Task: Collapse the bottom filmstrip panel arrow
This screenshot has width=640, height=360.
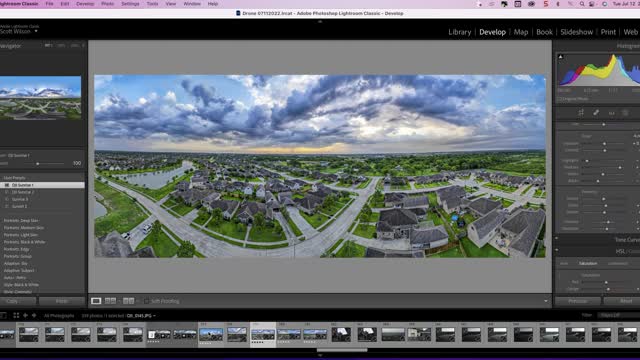Action: click(320, 356)
